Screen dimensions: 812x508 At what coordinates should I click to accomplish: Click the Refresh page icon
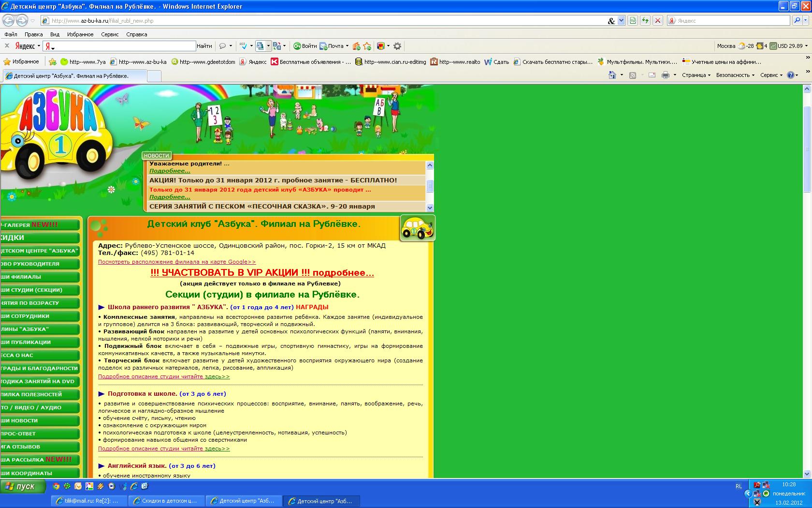click(645, 20)
